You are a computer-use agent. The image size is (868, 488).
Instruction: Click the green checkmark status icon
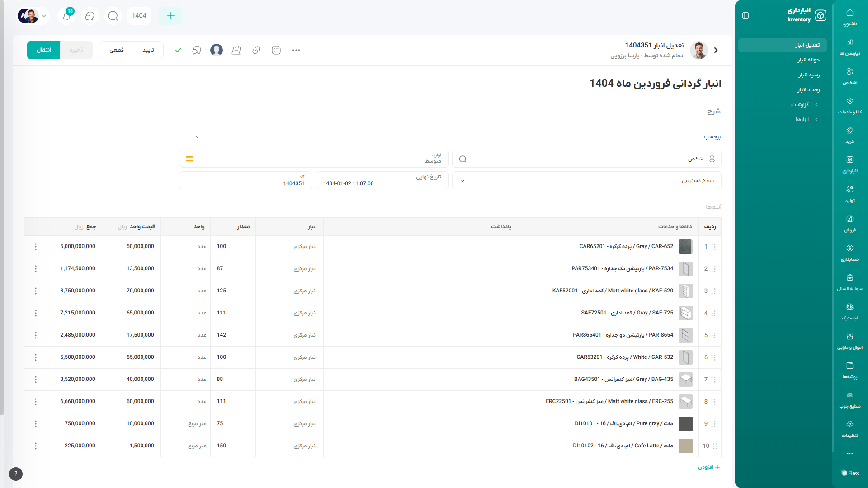tap(178, 50)
